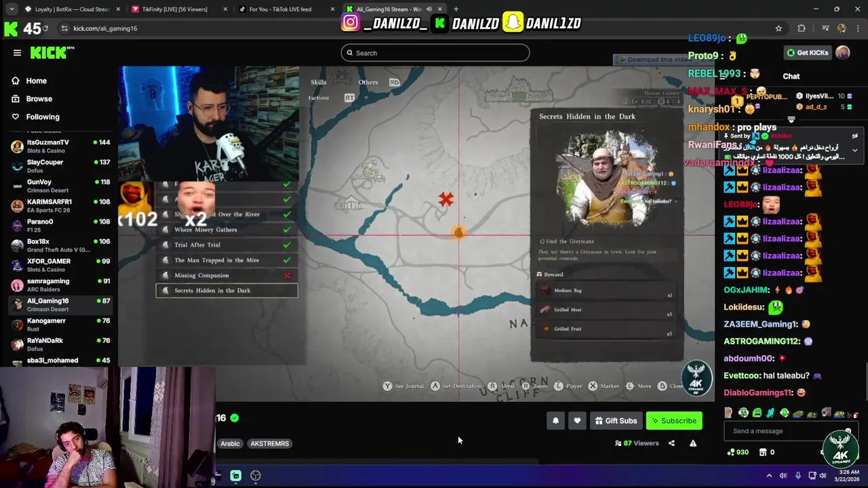
Task: Open the Kick hamburger sidebar menu
Action: (x=17, y=53)
